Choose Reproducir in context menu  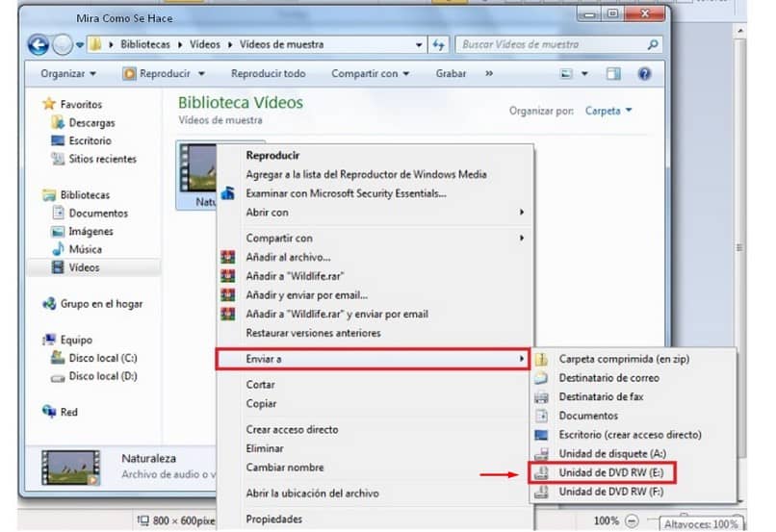(x=375, y=155)
